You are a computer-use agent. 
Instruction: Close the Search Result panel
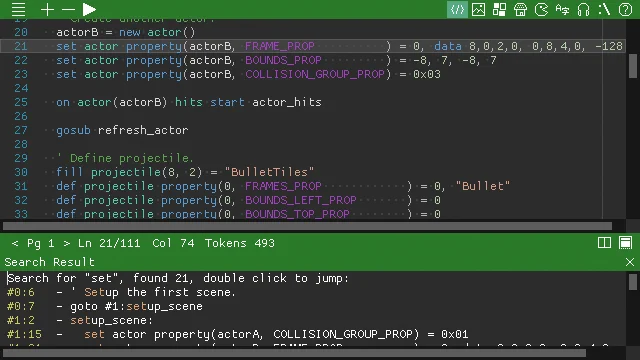630,262
